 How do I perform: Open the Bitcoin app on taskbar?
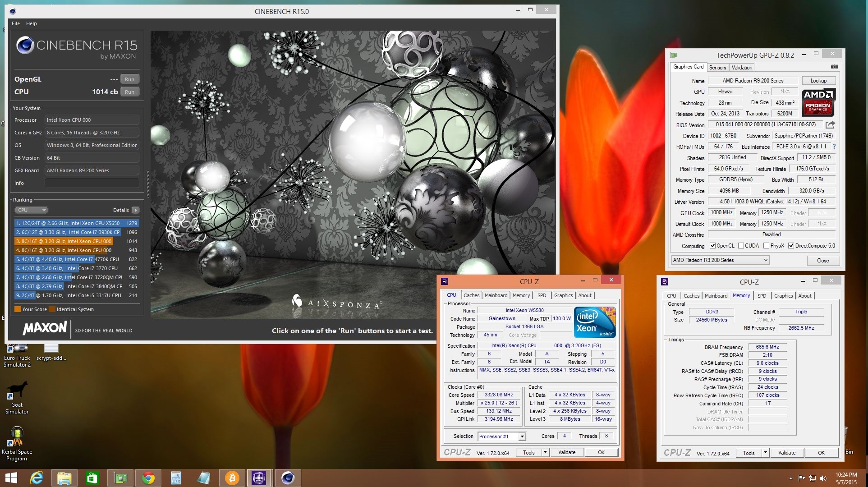click(232, 478)
